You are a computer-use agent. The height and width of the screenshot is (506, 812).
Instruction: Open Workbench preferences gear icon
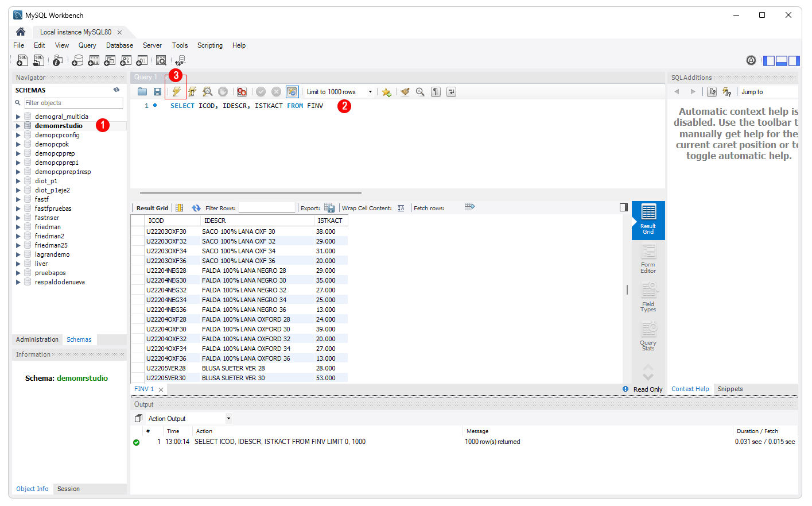[x=751, y=60]
